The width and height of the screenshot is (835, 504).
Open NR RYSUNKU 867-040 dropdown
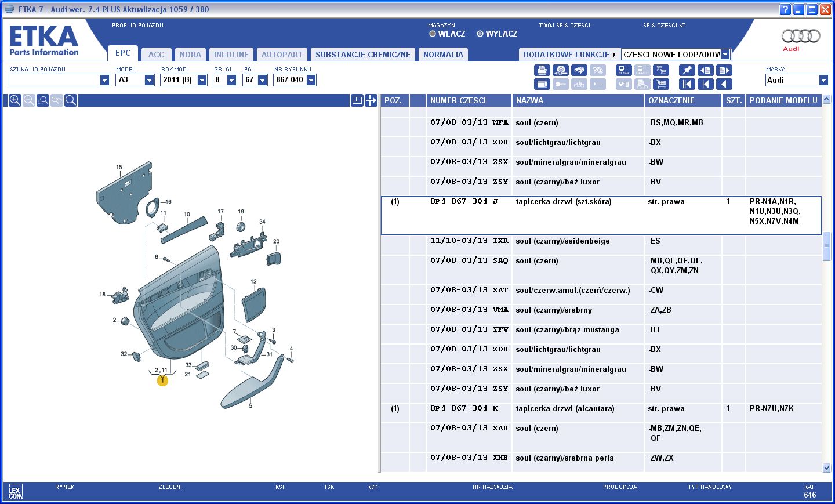pyautogui.click(x=311, y=80)
